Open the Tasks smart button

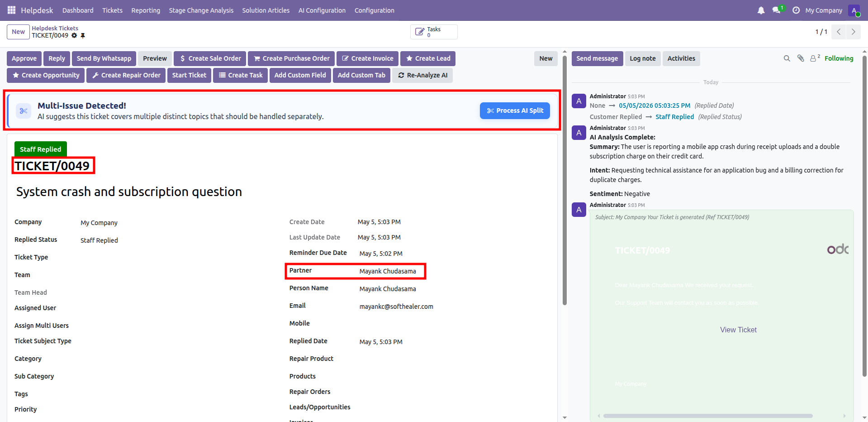point(434,32)
